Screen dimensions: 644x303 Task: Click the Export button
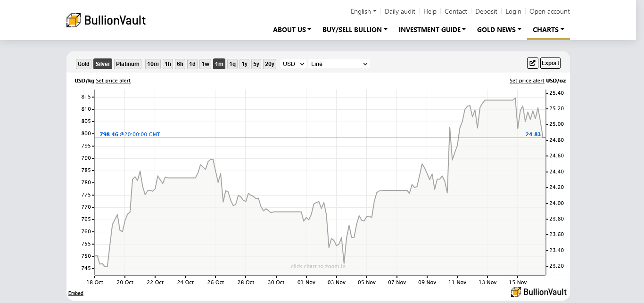tap(550, 63)
